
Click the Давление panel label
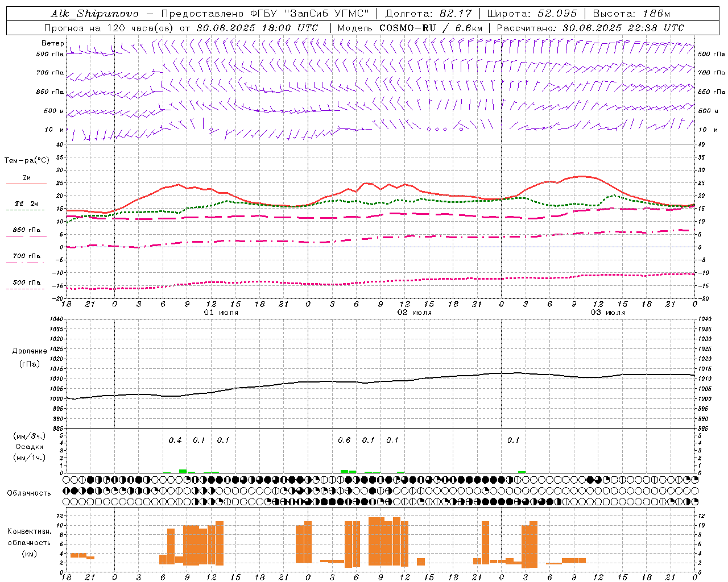[x=30, y=351]
